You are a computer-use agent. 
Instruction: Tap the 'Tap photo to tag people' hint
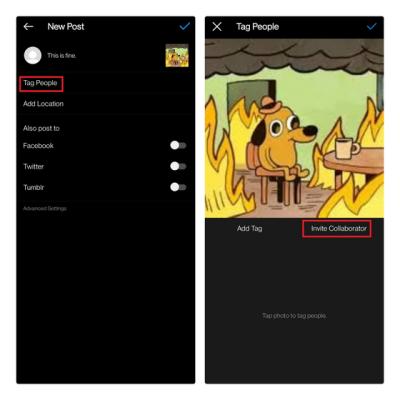coord(294,315)
